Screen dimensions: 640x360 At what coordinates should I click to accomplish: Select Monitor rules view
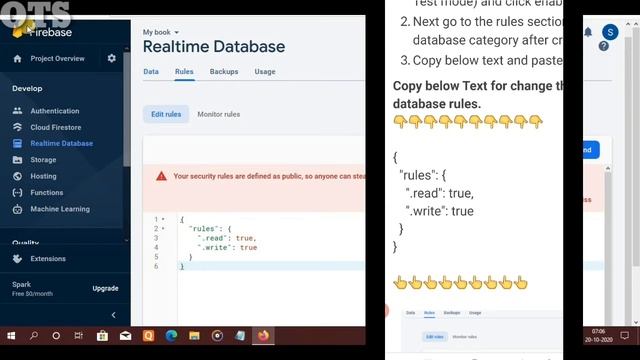coord(219,114)
